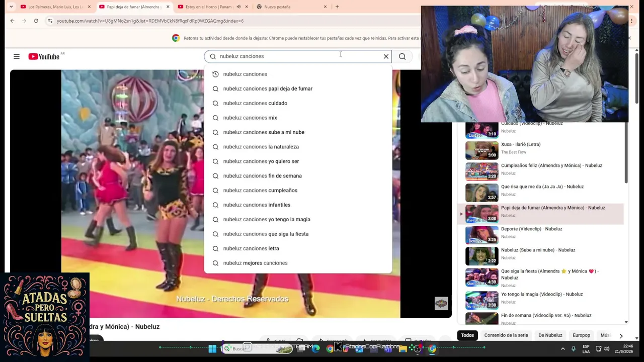Screen dimensions: 644x362
Task: Play 'Que risa que me da (Ja Ja Ja)'
Action: [x=541, y=193]
